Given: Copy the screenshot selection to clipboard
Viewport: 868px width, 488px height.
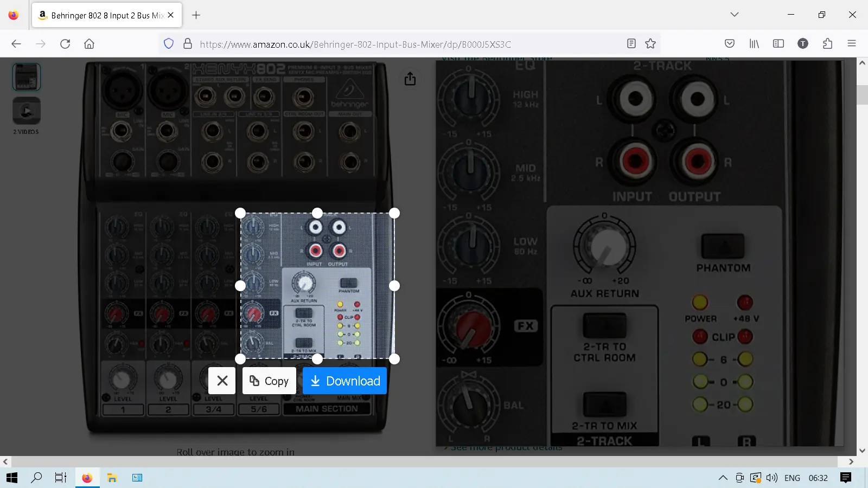Looking at the screenshot, I should [269, 381].
